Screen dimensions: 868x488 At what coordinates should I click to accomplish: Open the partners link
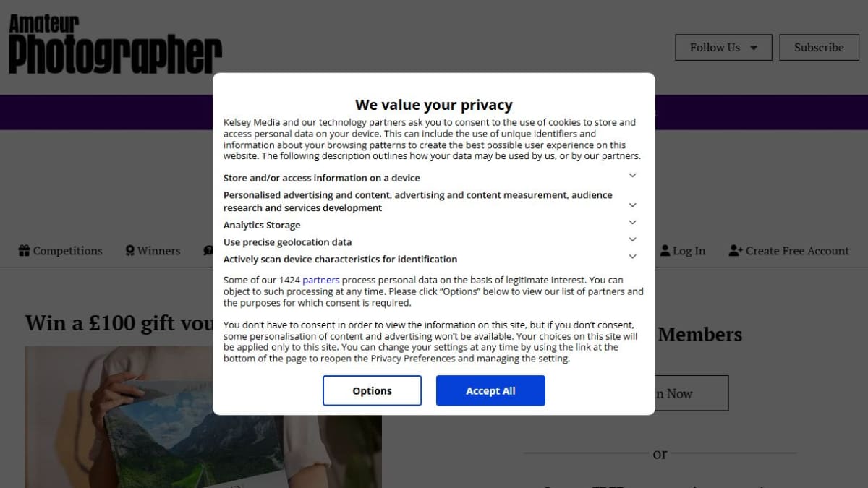pyautogui.click(x=321, y=280)
